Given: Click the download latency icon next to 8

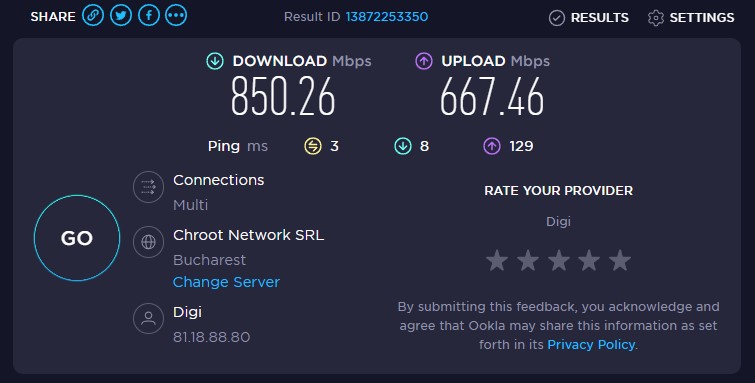Looking at the screenshot, I should coord(403,146).
